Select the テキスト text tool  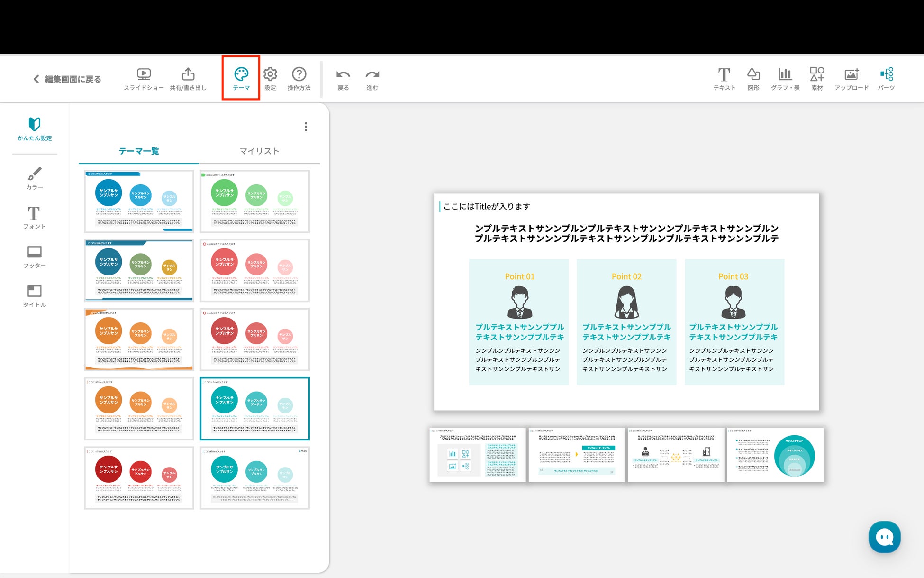tap(724, 75)
